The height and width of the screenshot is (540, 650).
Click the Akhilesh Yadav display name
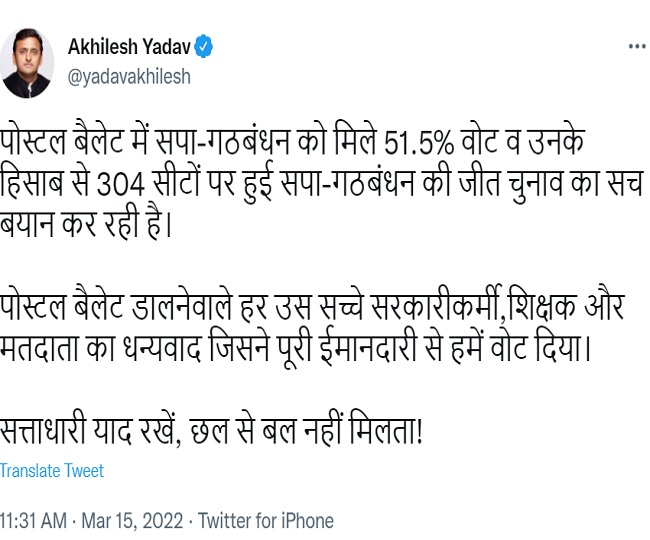129,46
